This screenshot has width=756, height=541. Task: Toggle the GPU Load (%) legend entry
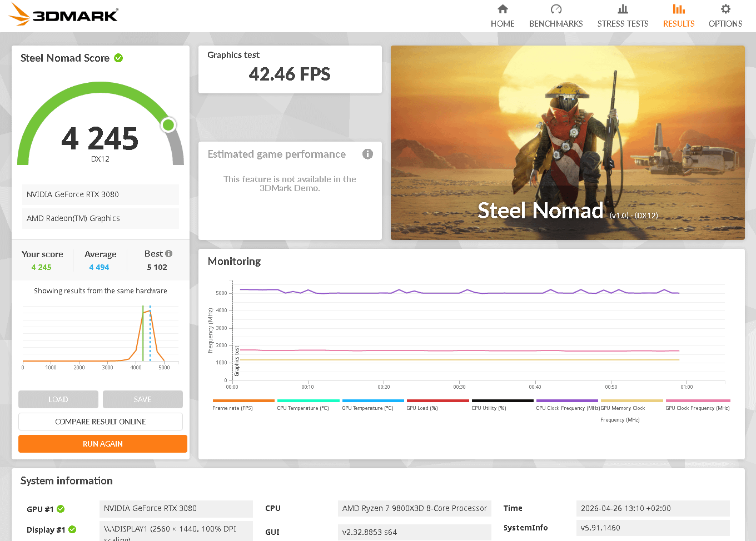[x=422, y=408]
